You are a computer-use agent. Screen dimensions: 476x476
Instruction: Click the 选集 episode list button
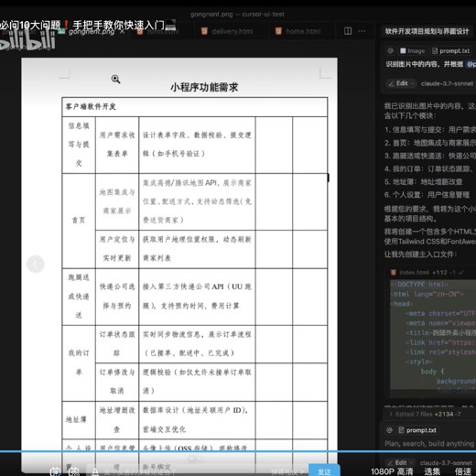[432, 471]
